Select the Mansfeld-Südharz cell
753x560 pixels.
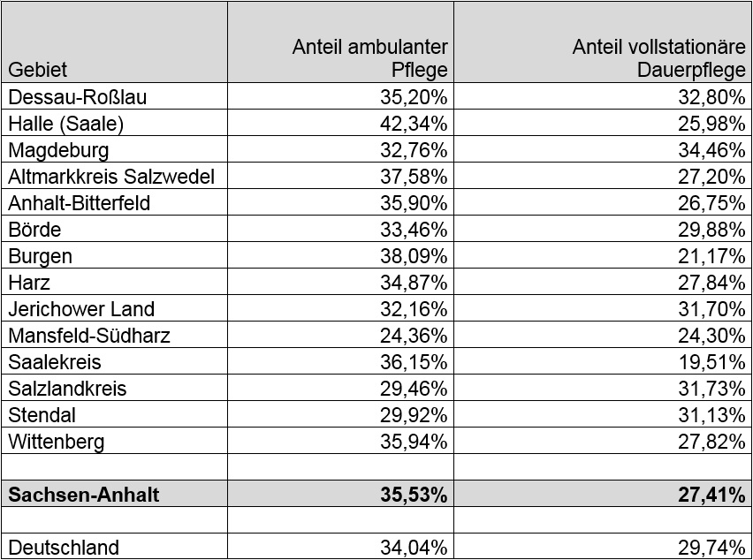click(89, 336)
